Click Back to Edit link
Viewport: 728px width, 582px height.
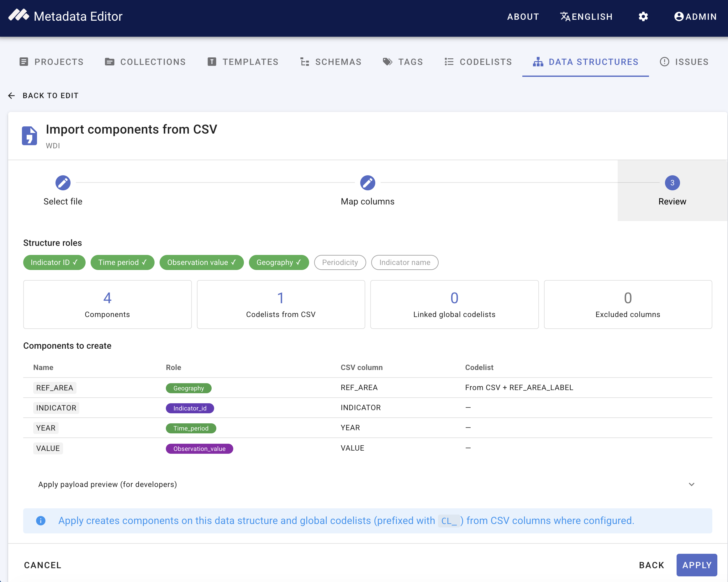coord(43,96)
